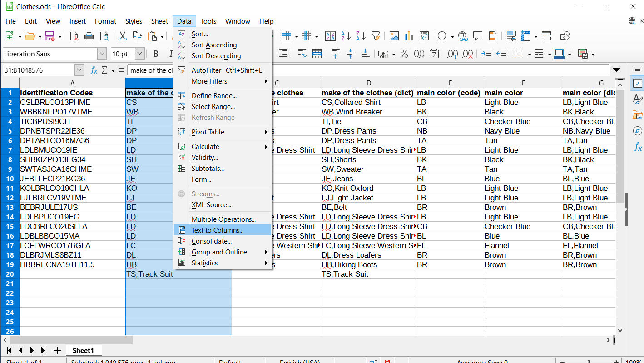Click the Save document icon

50,36
